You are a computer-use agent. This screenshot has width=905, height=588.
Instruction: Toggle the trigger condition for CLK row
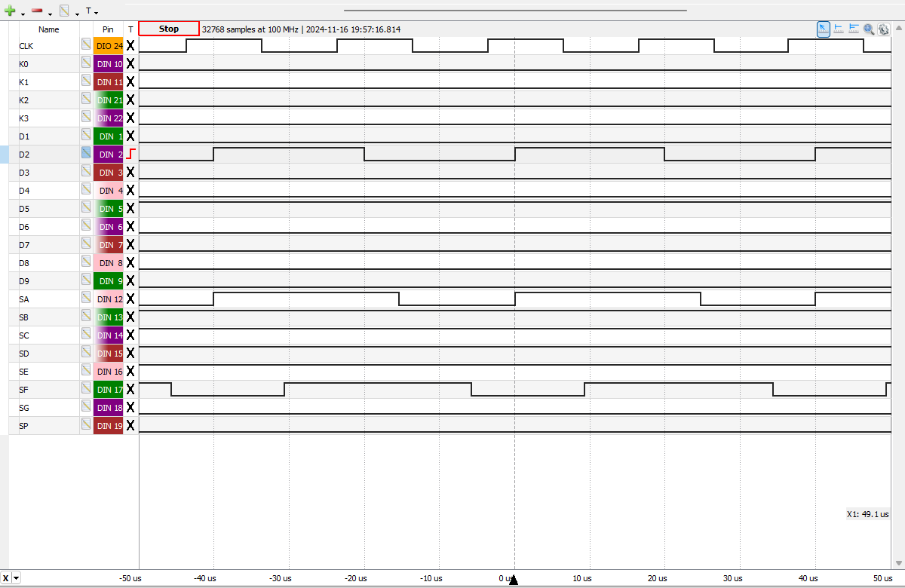(130, 46)
